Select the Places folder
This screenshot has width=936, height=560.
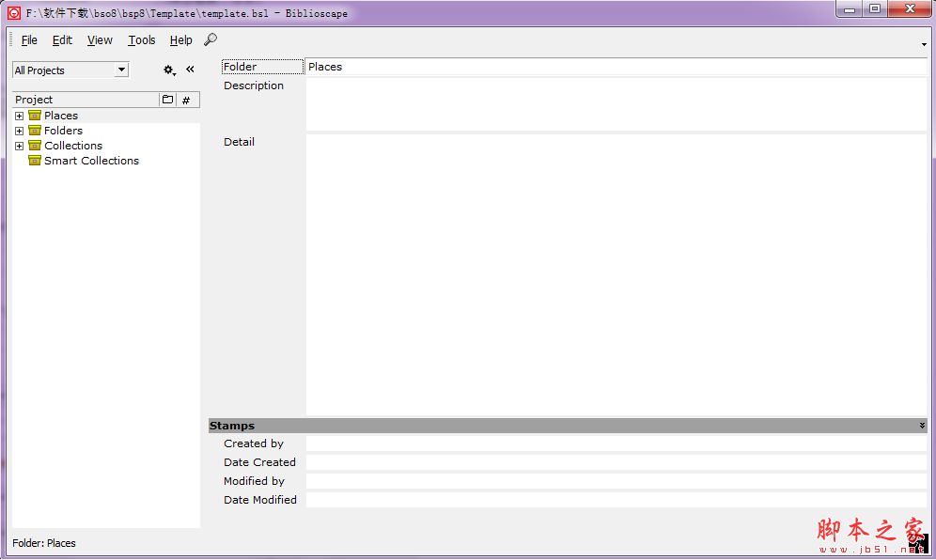(x=61, y=116)
